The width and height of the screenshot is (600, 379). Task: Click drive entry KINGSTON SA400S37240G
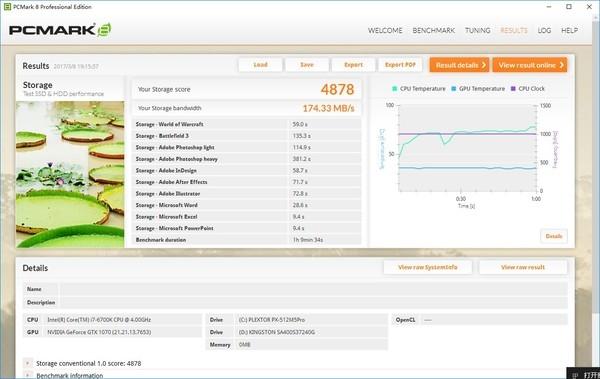click(277, 332)
